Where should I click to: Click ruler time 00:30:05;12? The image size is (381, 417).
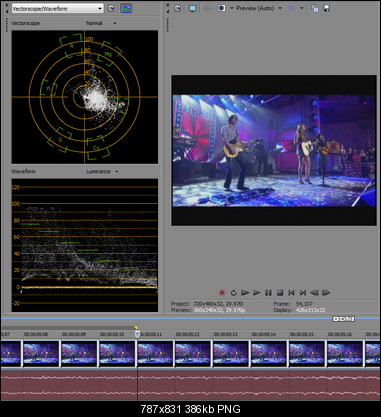(x=188, y=334)
